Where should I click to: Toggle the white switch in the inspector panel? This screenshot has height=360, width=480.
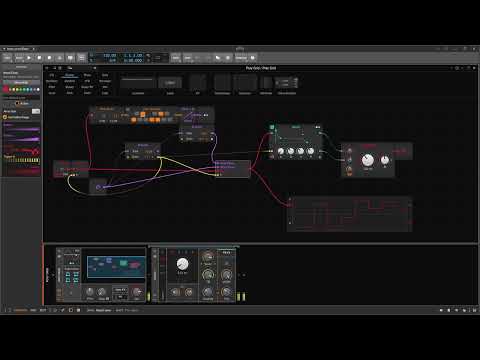(36, 111)
